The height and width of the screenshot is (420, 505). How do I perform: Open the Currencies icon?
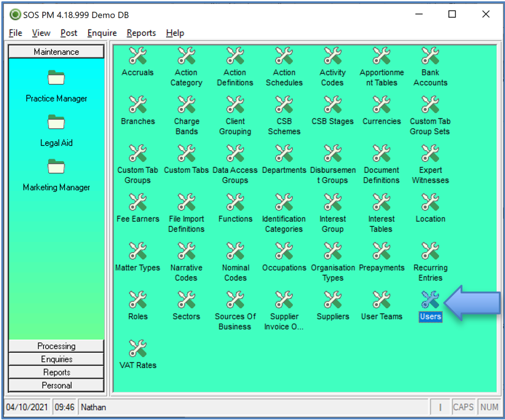click(381, 106)
